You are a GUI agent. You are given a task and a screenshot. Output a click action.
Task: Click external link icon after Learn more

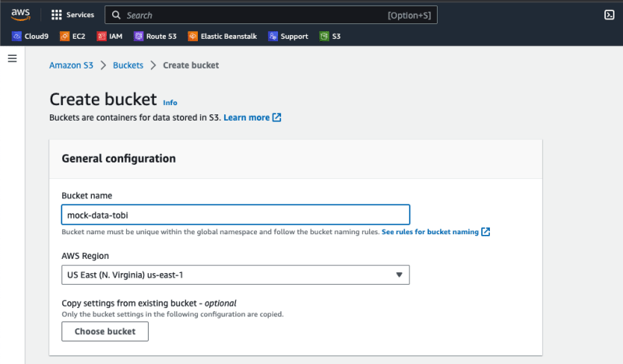(x=277, y=117)
